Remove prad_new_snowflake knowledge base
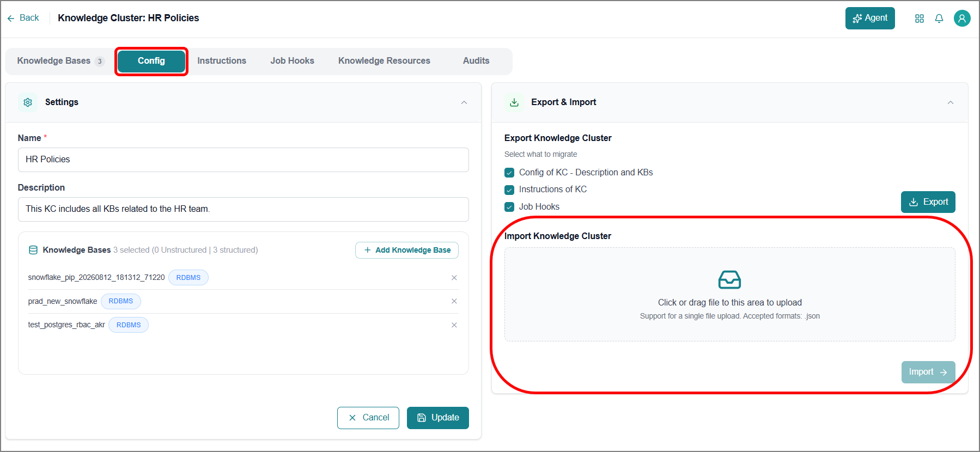Image resolution: width=980 pixels, height=452 pixels. coord(454,301)
